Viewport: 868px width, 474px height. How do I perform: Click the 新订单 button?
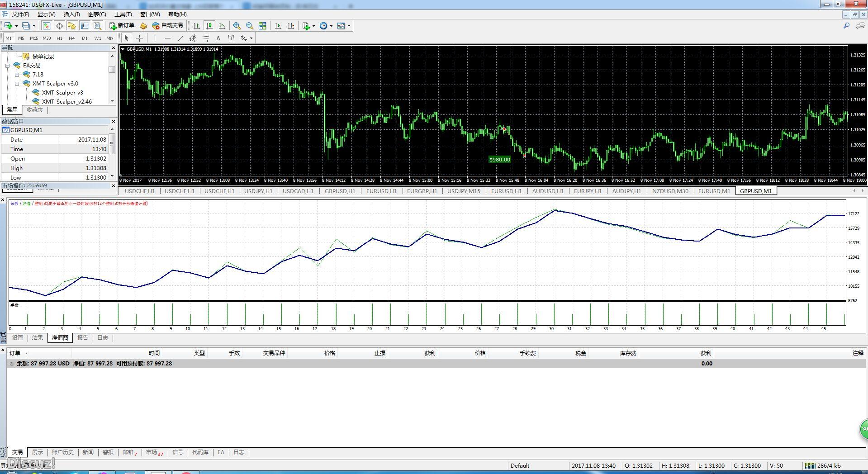click(122, 26)
